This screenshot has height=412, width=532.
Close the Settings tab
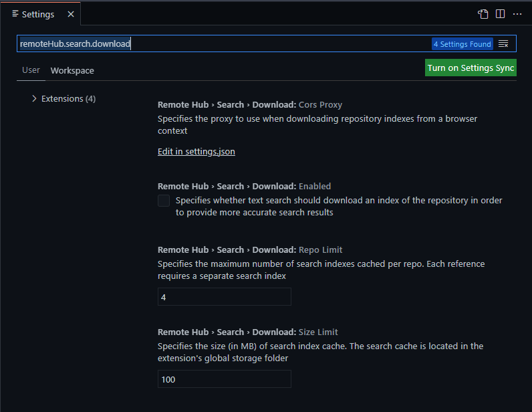pyautogui.click(x=71, y=14)
